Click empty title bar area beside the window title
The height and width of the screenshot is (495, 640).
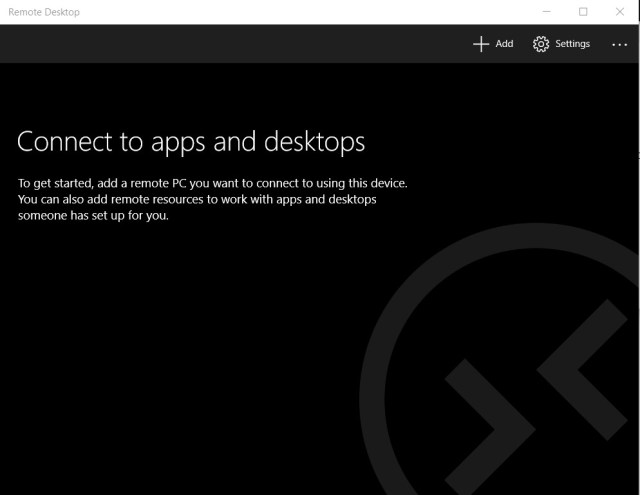(300, 12)
